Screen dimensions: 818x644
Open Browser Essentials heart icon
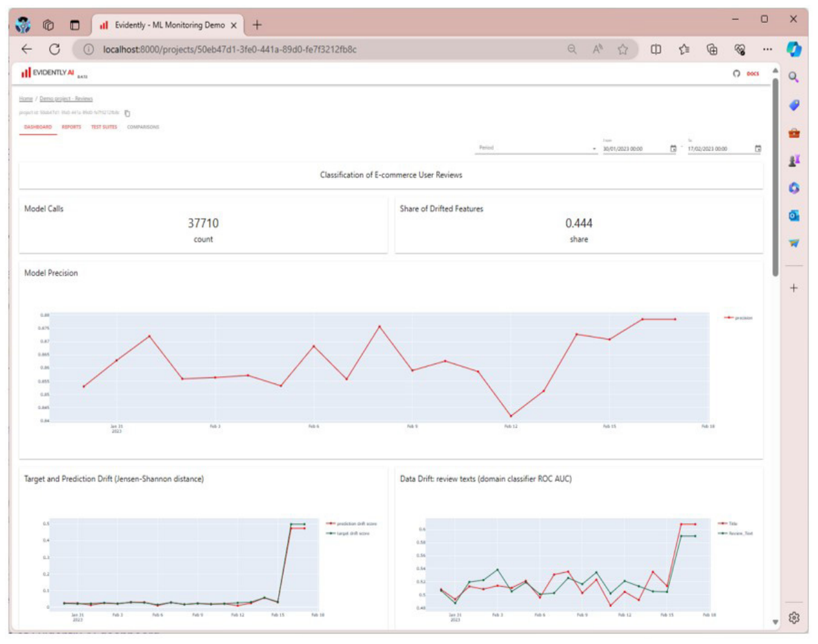tap(740, 49)
